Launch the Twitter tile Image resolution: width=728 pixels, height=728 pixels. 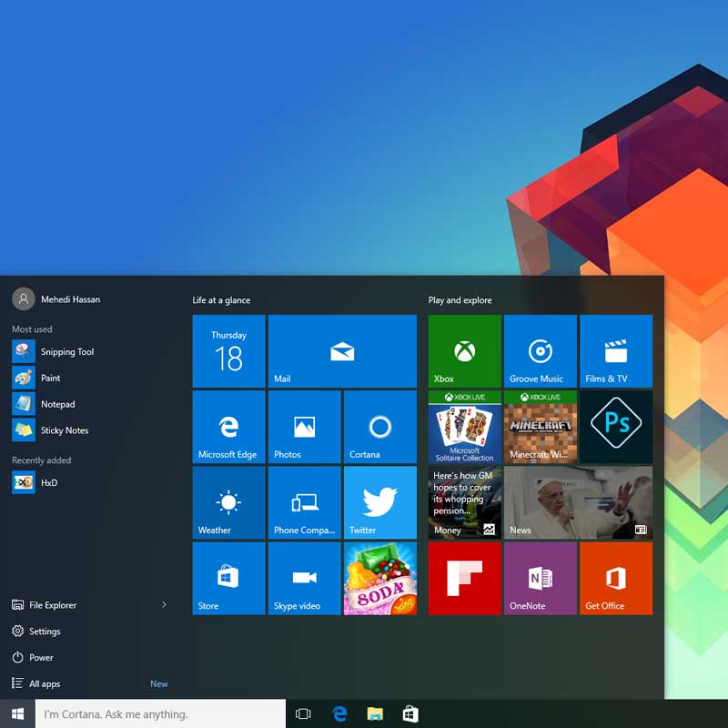[x=379, y=502]
